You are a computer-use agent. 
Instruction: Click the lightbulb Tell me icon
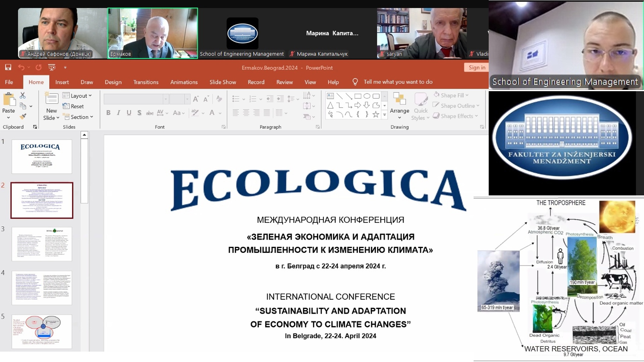[355, 82]
